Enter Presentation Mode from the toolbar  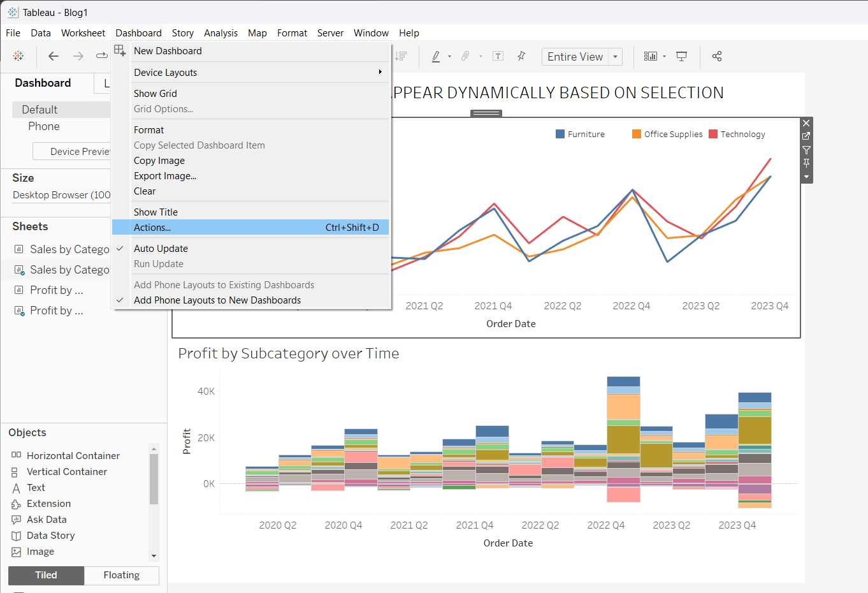click(681, 56)
